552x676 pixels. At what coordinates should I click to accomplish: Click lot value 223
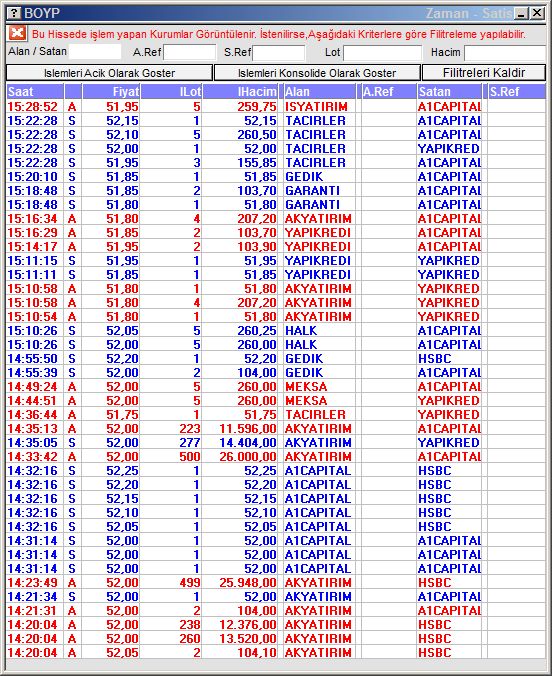pyautogui.click(x=190, y=429)
